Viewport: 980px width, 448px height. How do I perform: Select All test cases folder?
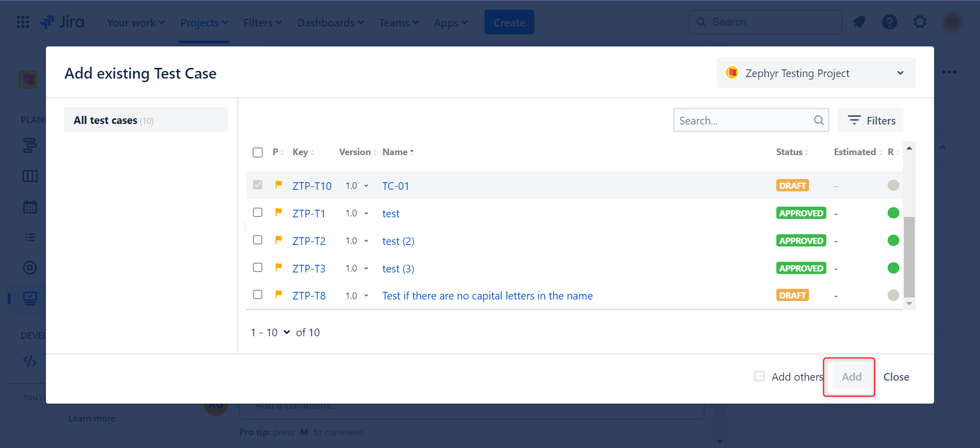tap(145, 120)
